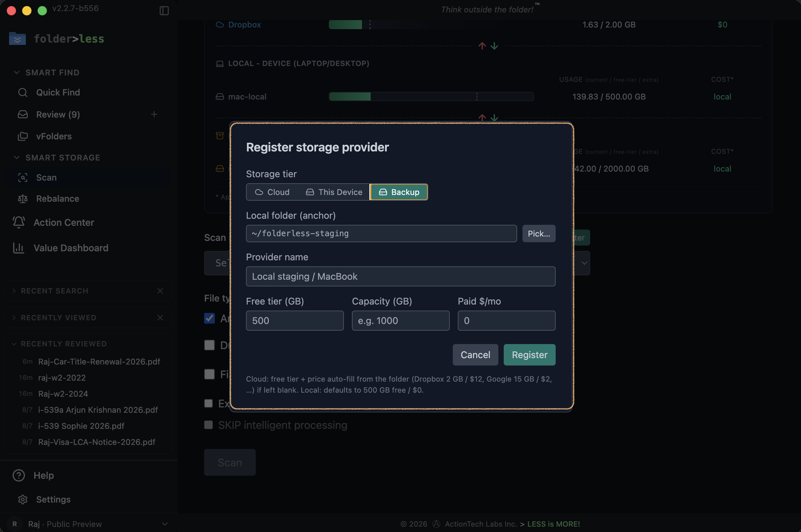Dismiss the Recent Search panel
The image size is (801, 532).
coord(160,291)
